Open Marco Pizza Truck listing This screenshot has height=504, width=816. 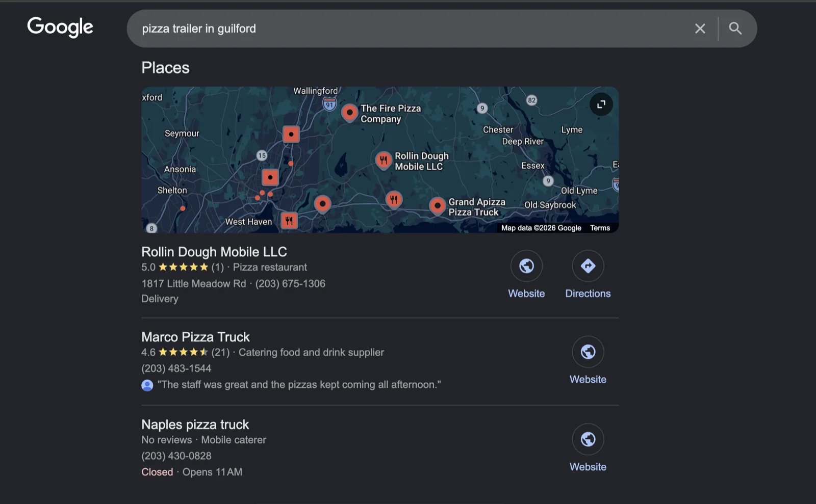[x=195, y=337]
